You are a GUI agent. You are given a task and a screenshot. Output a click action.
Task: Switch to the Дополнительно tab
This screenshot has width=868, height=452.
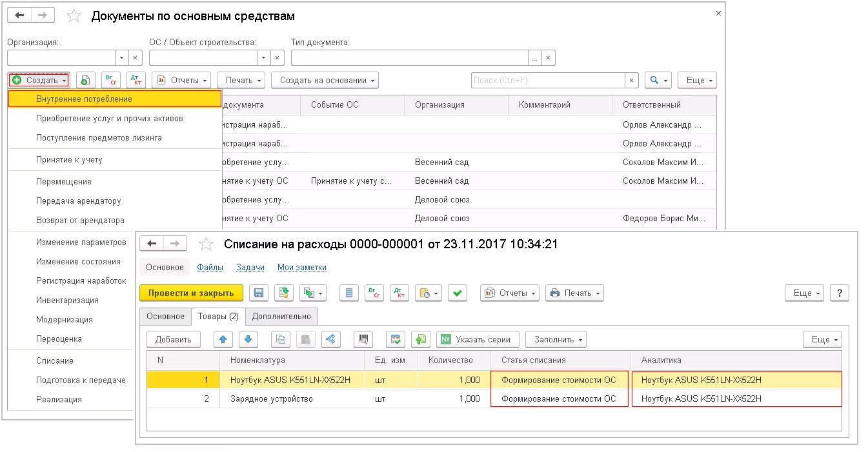pos(281,316)
